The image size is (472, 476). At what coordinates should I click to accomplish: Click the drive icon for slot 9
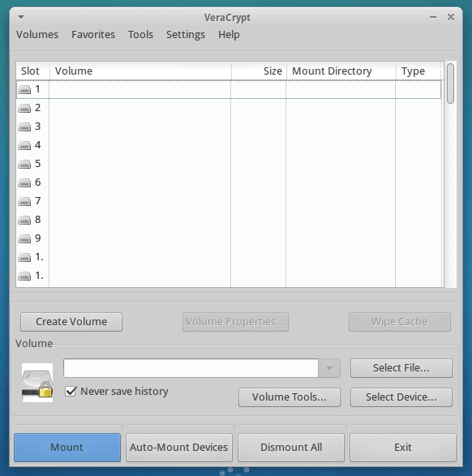pos(24,238)
